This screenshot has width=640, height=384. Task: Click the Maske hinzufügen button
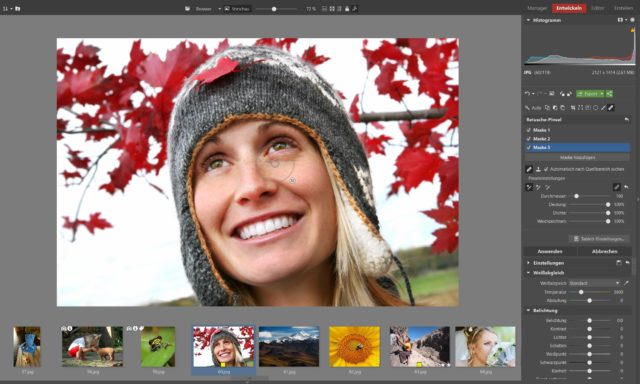[577, 157]
